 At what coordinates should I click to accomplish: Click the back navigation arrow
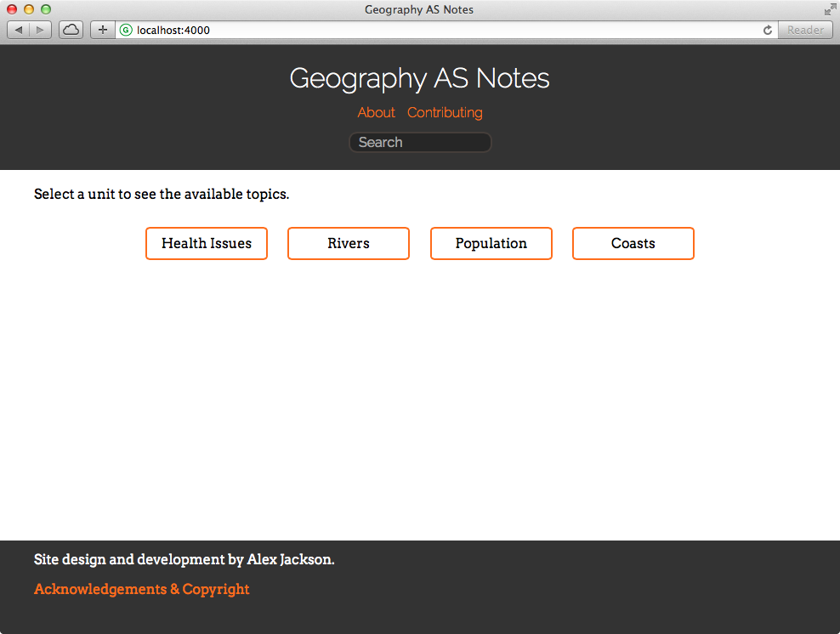18,30
